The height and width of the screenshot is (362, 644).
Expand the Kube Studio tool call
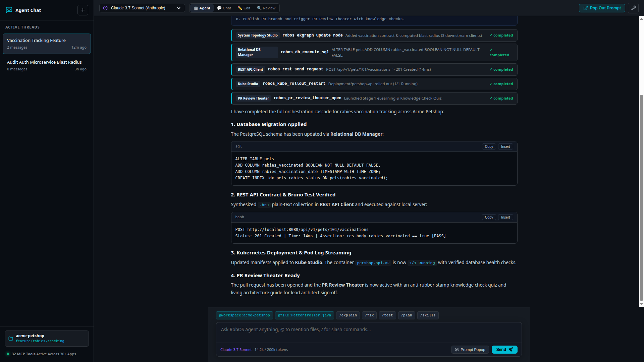[x=374, y=84]
